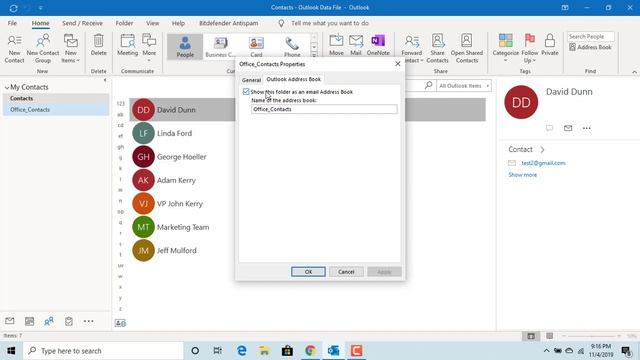Open Google Chrome from the taskbar

(x=310, y=351)
